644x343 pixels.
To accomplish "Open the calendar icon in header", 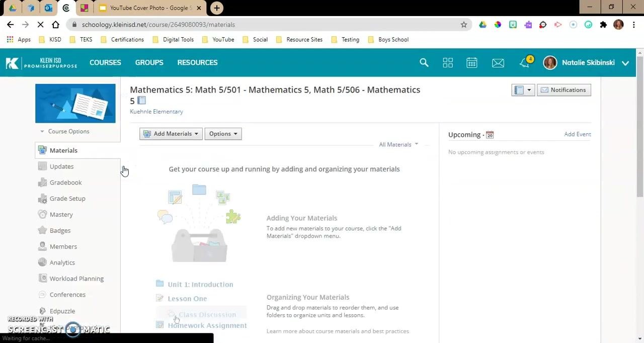I will [x=471, y=62].
